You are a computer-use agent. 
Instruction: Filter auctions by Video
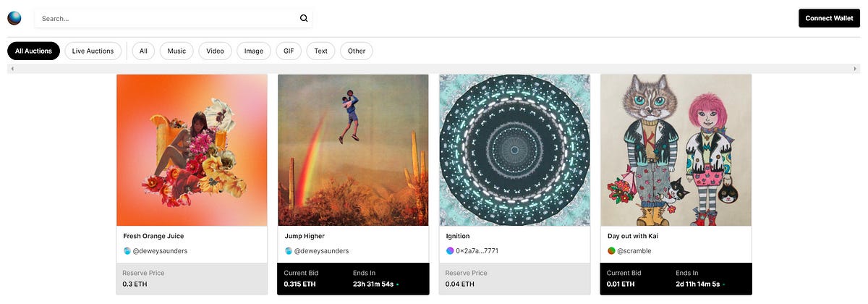click(215, 51)
